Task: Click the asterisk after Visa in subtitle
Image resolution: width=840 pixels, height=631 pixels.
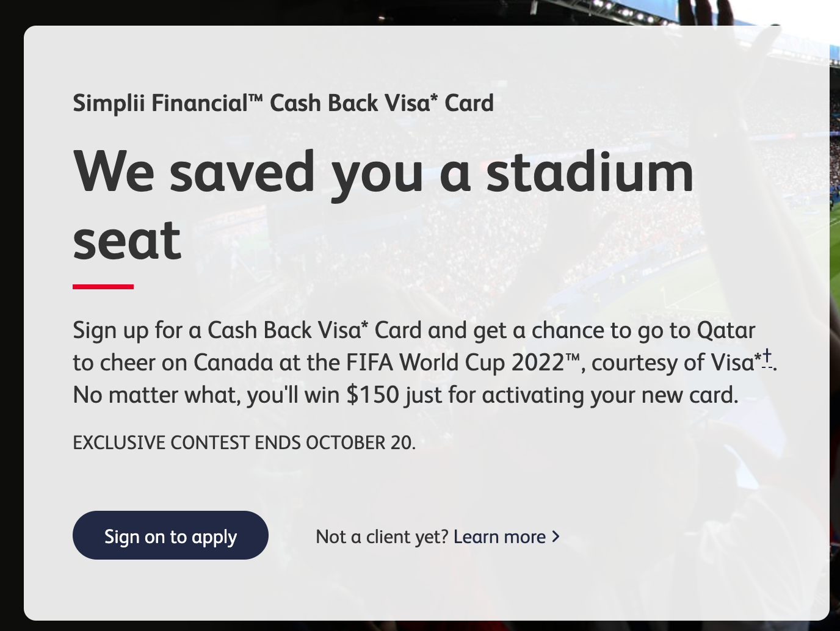Action: 434,98
